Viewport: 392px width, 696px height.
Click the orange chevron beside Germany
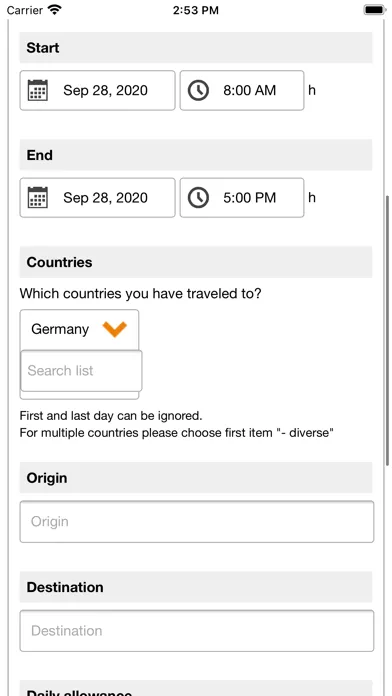coord(115,329)
